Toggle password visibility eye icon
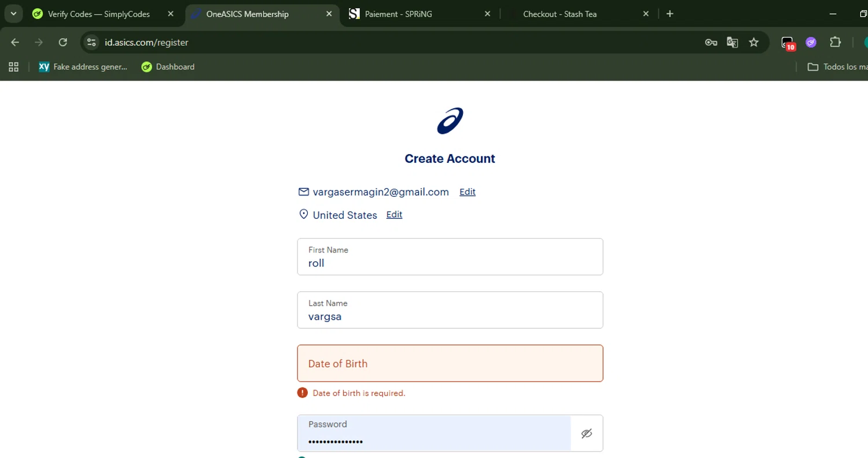This screenshot has height=458, width=868. (x=587, y=433)
